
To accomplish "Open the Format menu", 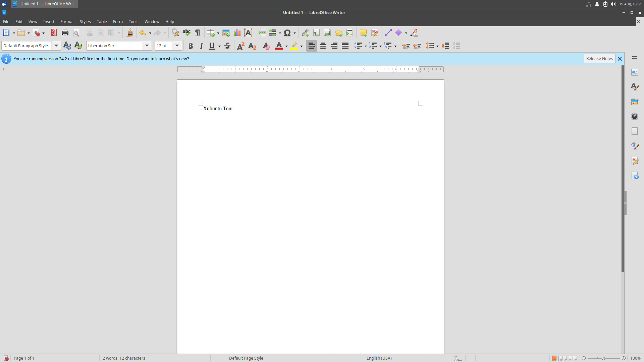I will [x=67, y=21].
